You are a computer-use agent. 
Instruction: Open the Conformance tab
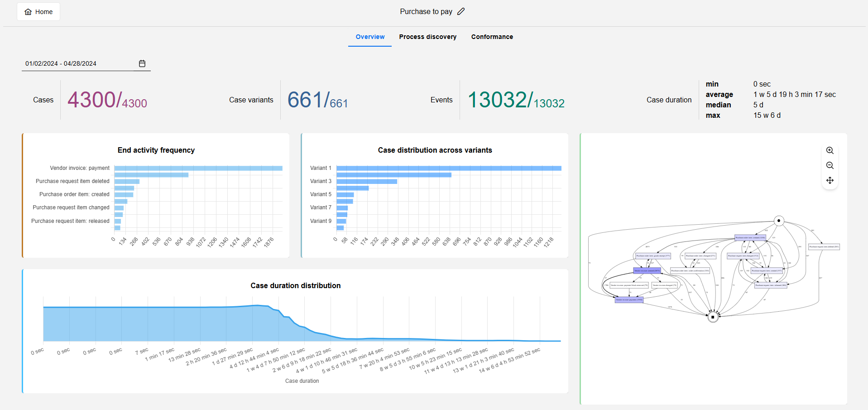tap(492, 37)
